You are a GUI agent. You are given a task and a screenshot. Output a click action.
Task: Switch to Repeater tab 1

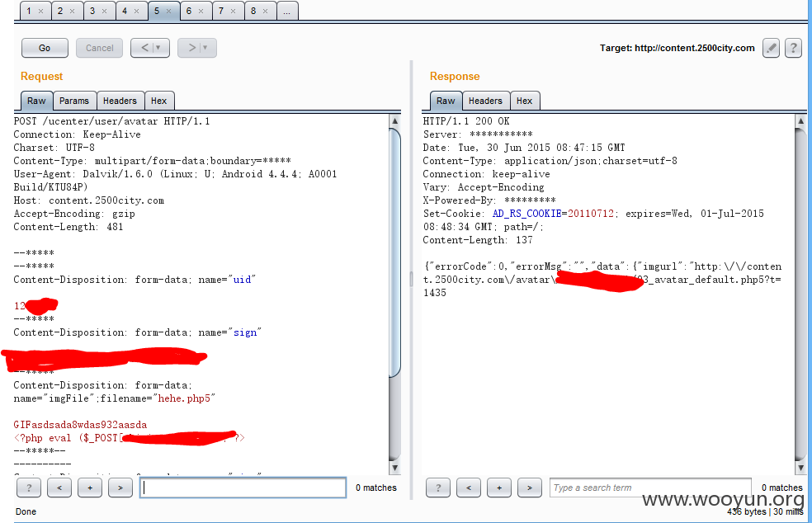pos(30,11)
